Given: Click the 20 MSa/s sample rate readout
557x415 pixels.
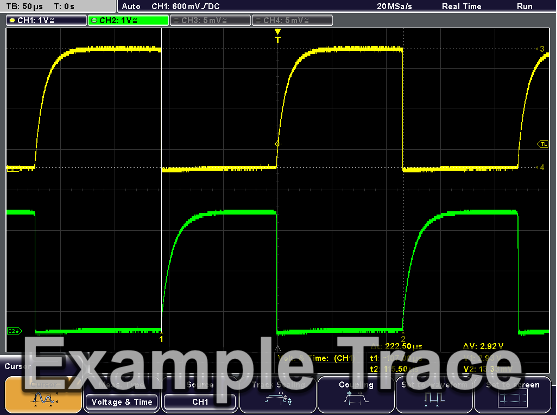Looking at the screenshot, I should click(x=394, y=6).
